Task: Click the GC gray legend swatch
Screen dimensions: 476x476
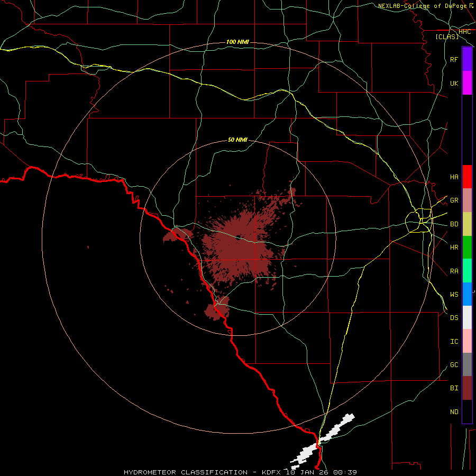Action: coord(467,364)
